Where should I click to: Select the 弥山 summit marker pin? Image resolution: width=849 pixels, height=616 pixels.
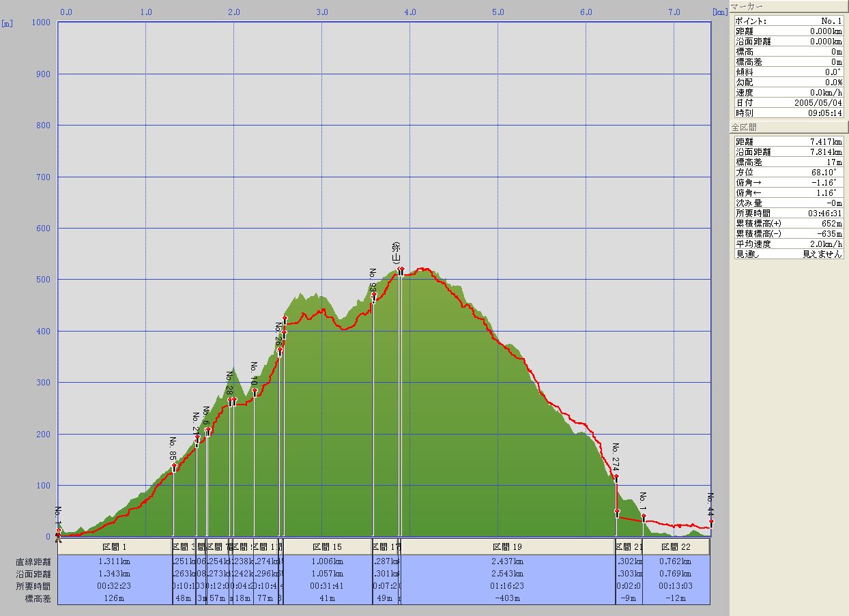pyautogui.click(x=401, y=270)
